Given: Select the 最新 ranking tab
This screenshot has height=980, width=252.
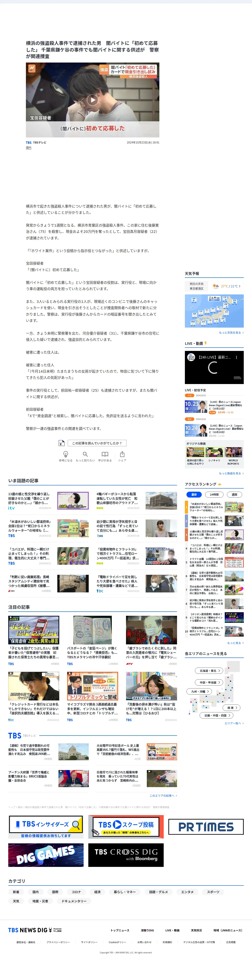Looking at the screenshot, I should click(194, 495).
